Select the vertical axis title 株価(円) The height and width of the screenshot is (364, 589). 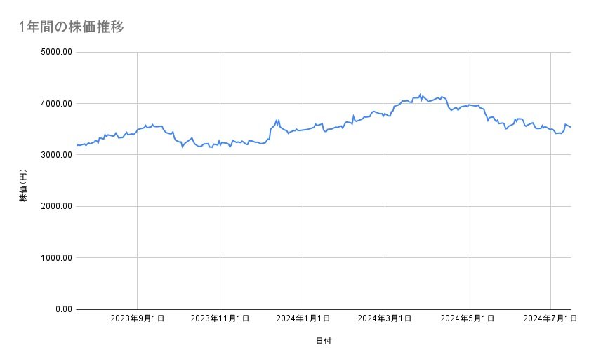25,181
